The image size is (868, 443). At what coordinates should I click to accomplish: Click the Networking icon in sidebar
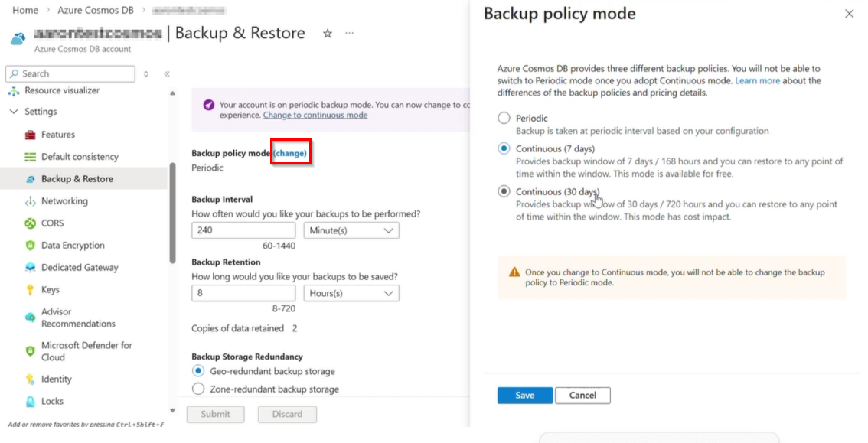click(x=31, y=201)
